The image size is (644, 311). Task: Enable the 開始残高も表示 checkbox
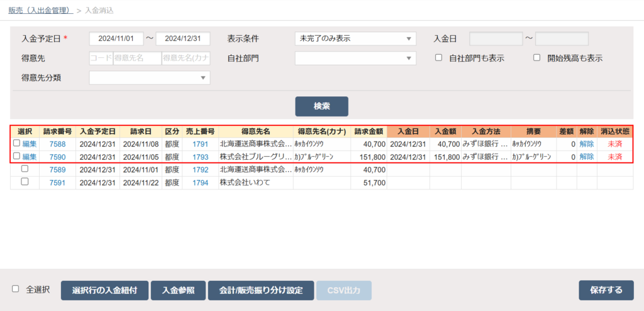coord(536,58)
